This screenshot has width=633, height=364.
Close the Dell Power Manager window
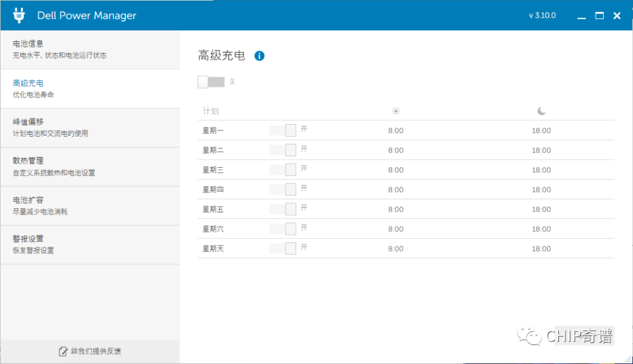(617, 16)
